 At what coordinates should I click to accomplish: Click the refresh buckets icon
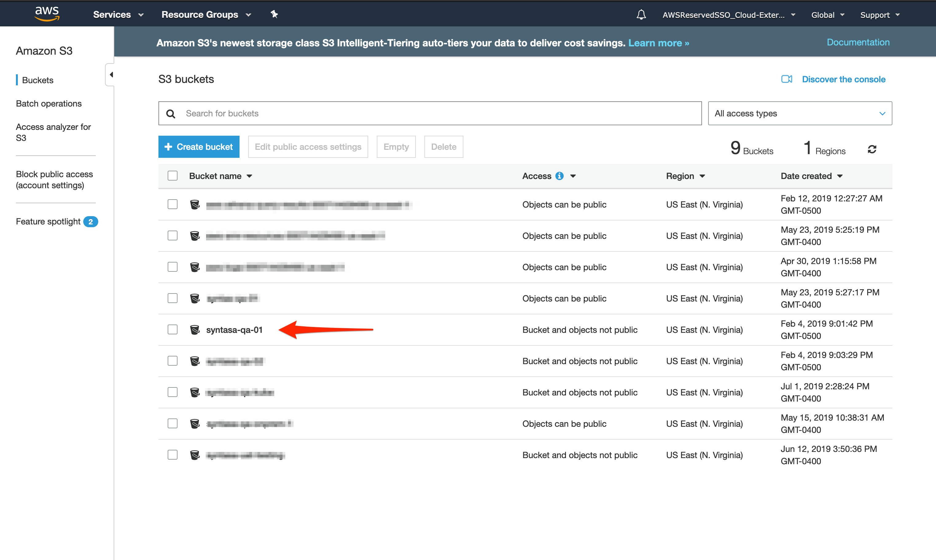point(872,150)
